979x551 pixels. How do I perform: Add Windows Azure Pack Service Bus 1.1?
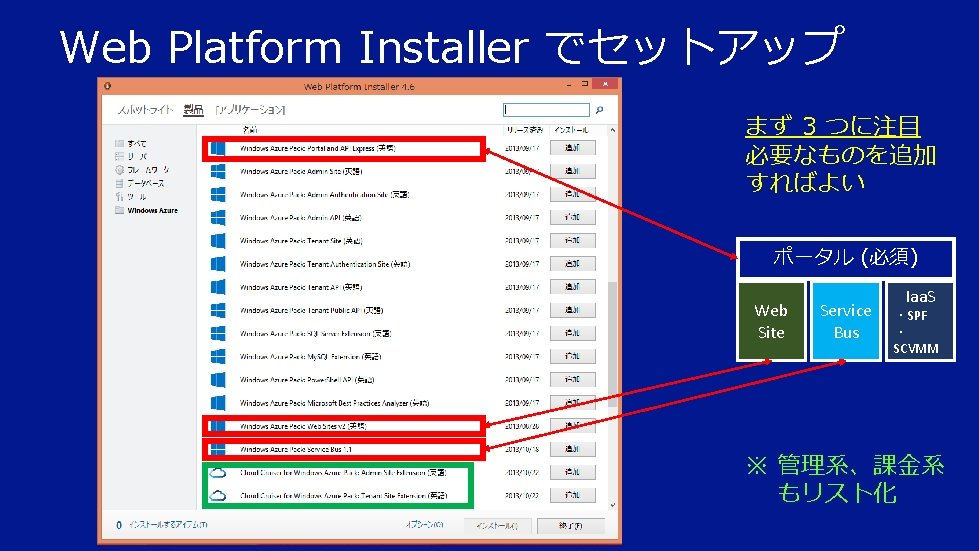(x=573, y=449)
